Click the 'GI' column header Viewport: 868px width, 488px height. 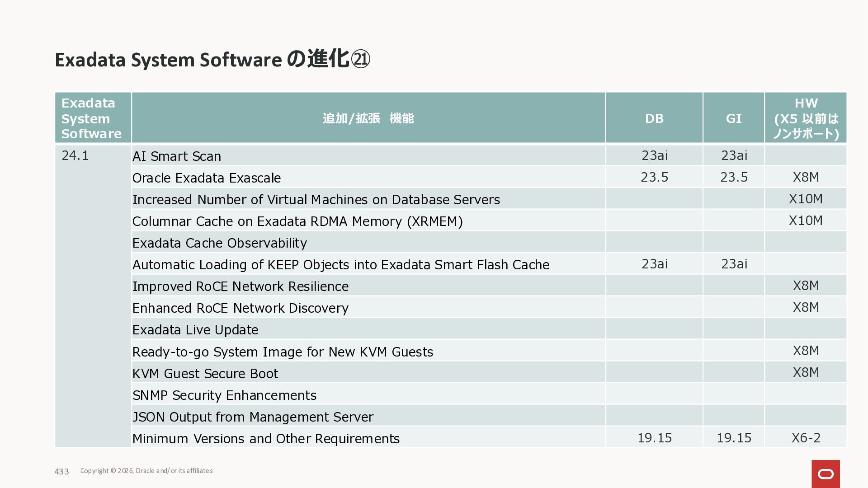(734, 118)
